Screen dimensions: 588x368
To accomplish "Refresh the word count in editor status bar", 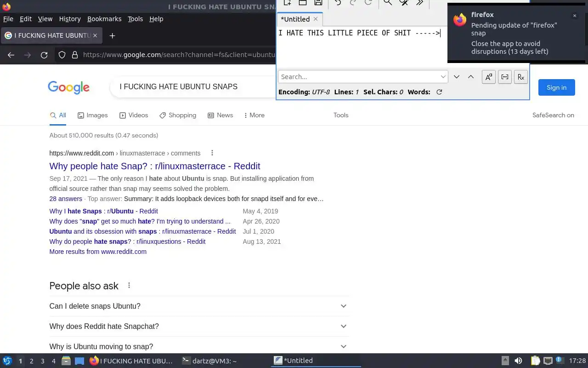I will (x=439, y=92).
